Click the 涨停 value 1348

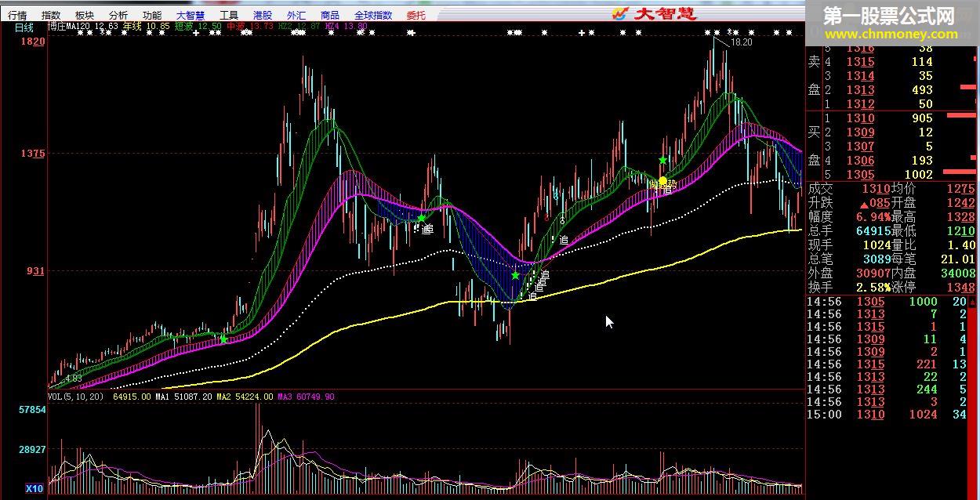pos(960,288)
